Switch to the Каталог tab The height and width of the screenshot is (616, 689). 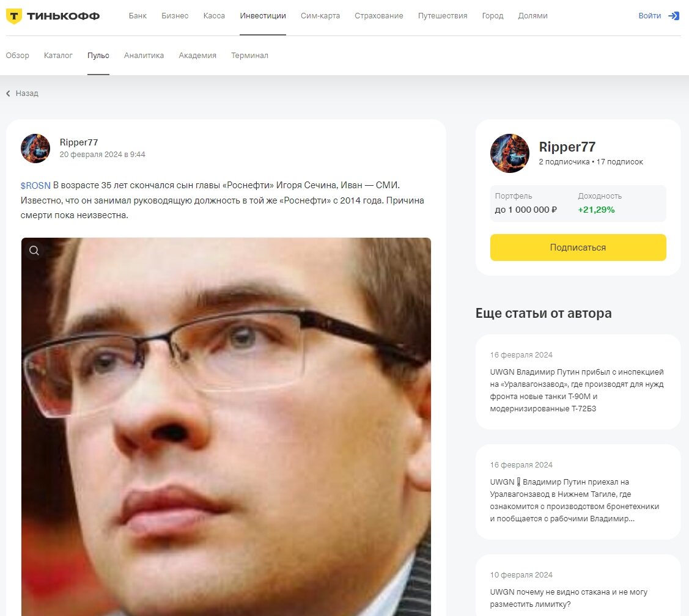pyautogui.click(x=58, y=56)
